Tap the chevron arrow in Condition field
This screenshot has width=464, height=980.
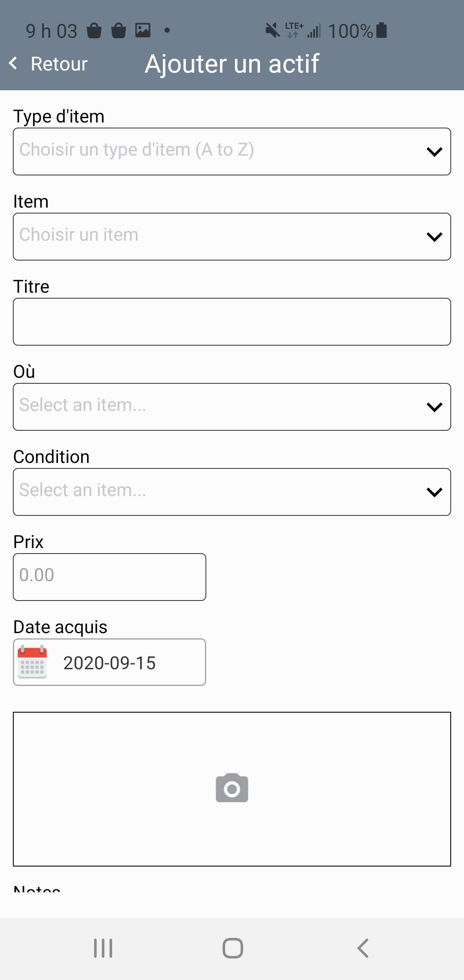[434, 492]
